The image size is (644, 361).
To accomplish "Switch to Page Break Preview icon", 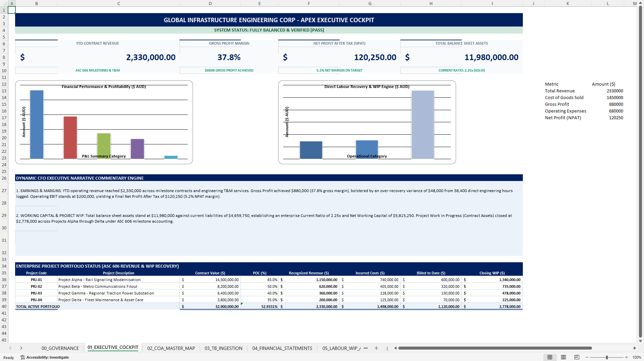I will click(577, 357).
